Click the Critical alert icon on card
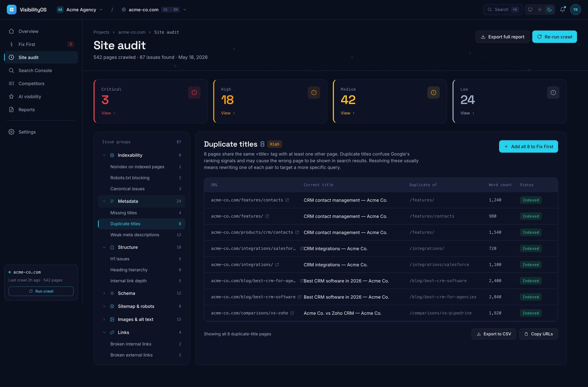588x387 pixels. (x=194, y=92)
